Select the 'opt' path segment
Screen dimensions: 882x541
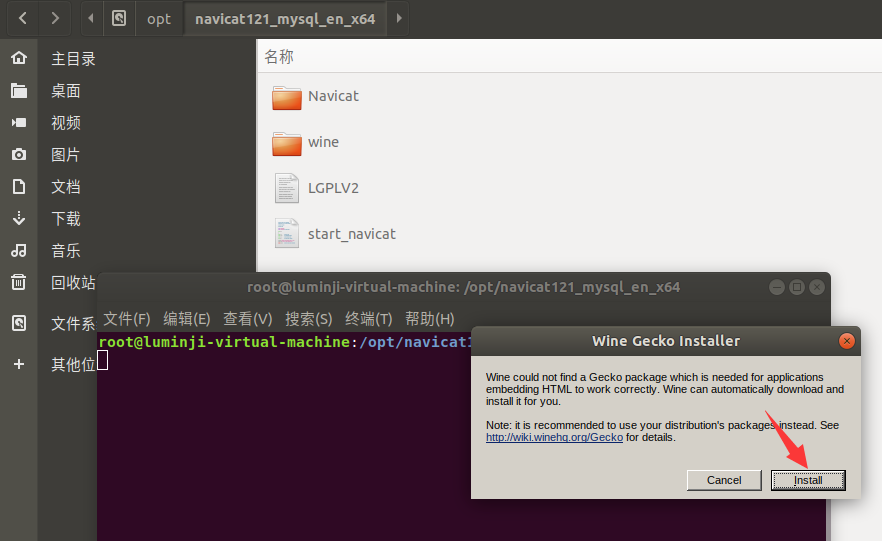click(x=159, y=19)
